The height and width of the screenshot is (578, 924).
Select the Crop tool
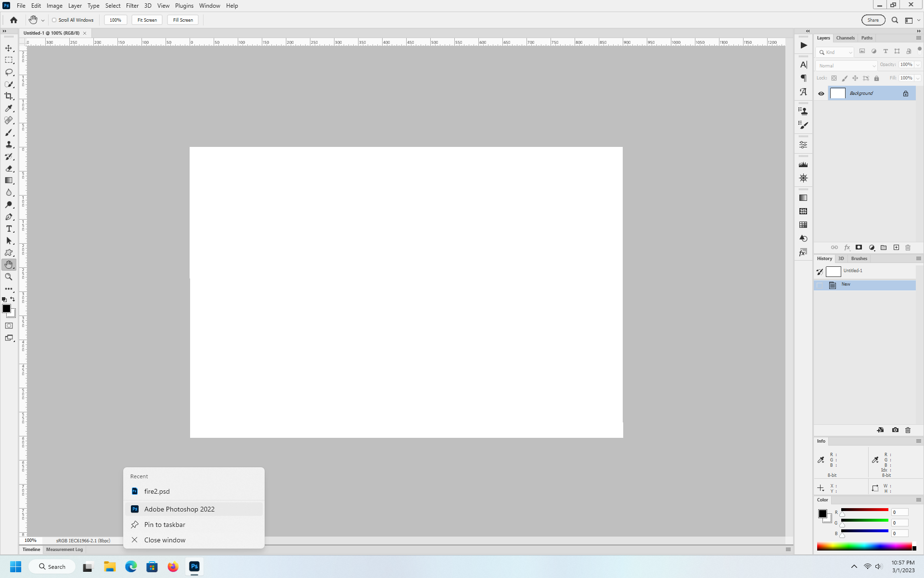[9, 96]
